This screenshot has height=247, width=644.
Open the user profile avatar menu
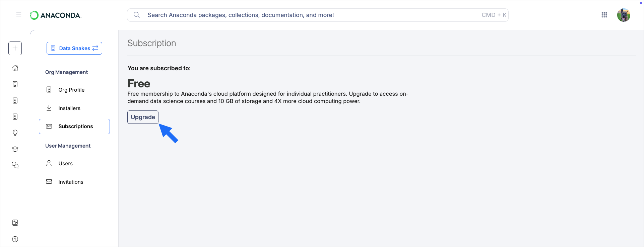[x=624, y=15]
